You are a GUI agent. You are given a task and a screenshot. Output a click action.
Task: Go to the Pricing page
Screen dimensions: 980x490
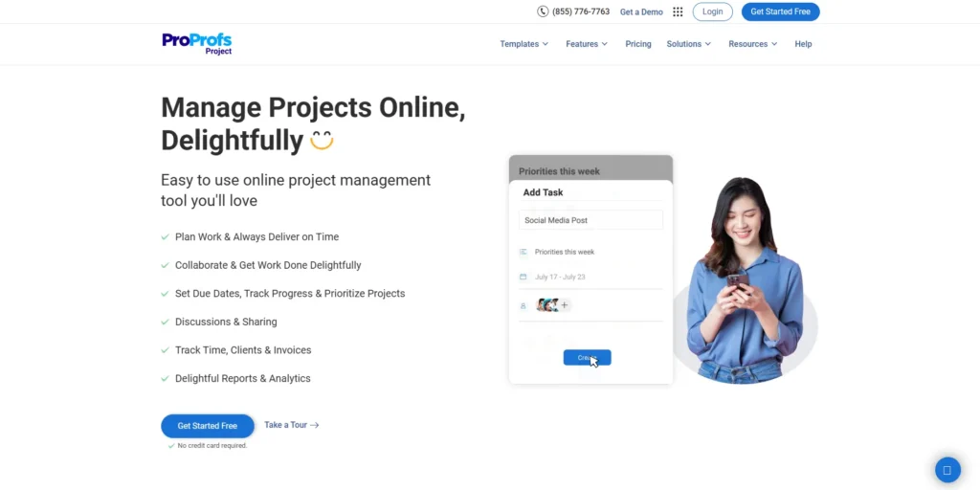638,44
